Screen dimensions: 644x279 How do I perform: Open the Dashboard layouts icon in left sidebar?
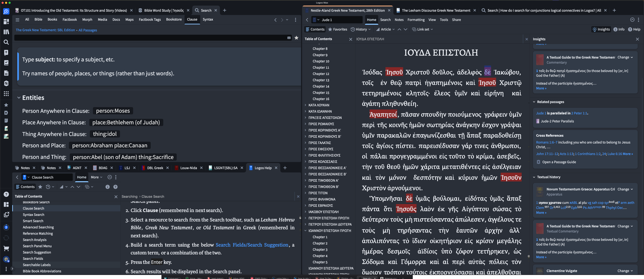tap(6, 21)
